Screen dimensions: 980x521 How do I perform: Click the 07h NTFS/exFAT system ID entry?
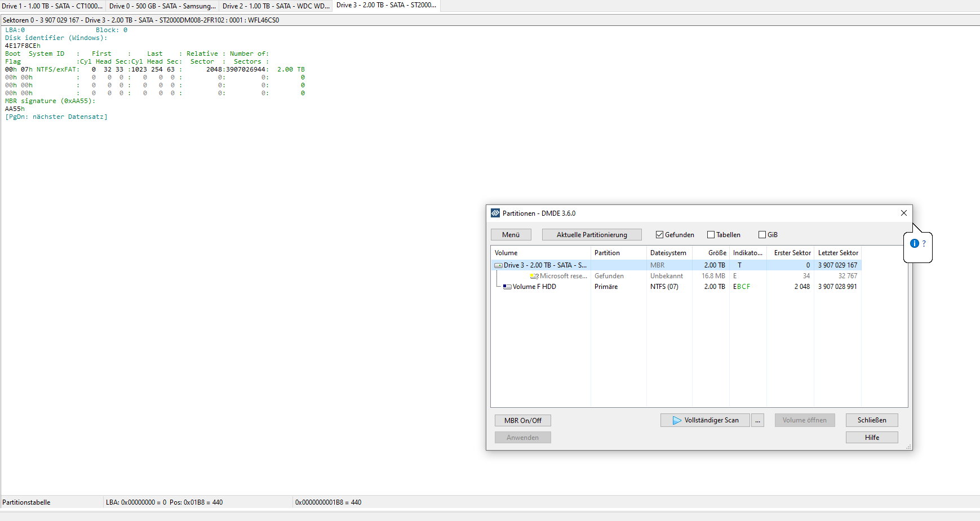[48, 69]
